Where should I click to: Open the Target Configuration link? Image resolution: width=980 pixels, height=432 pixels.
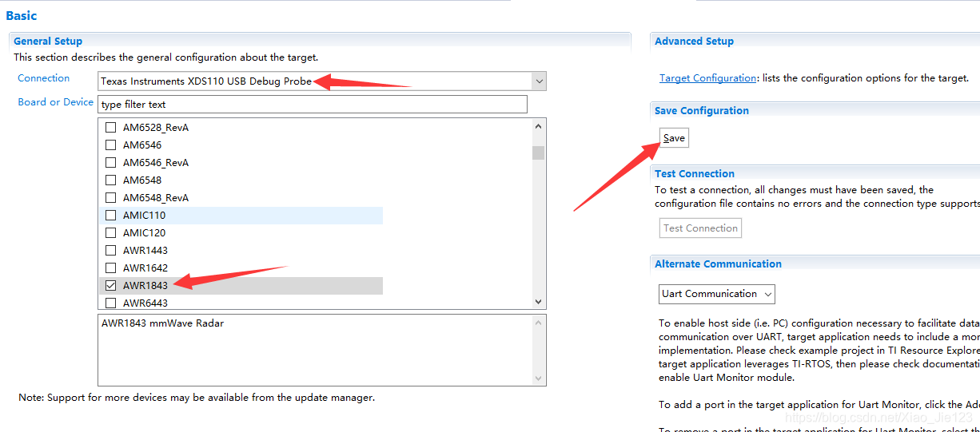coord(707,78)
